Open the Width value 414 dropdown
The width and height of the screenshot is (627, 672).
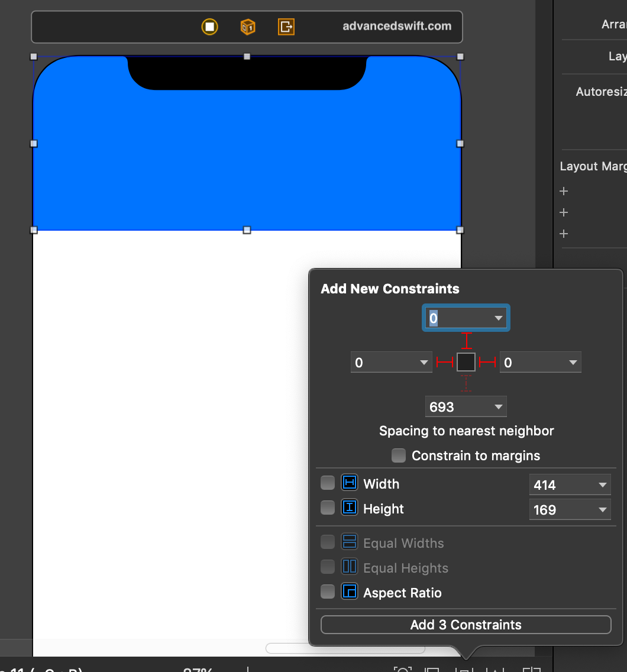tap(603, 484)
